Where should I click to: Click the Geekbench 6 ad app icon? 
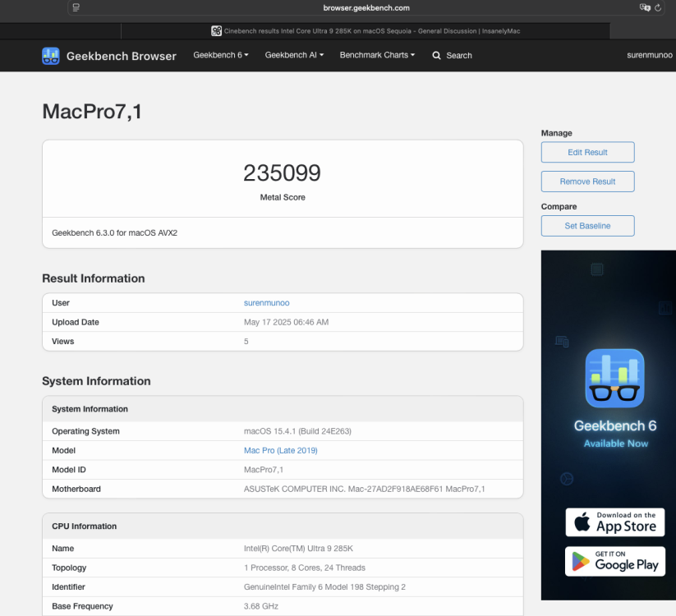[x=614, y=378]
